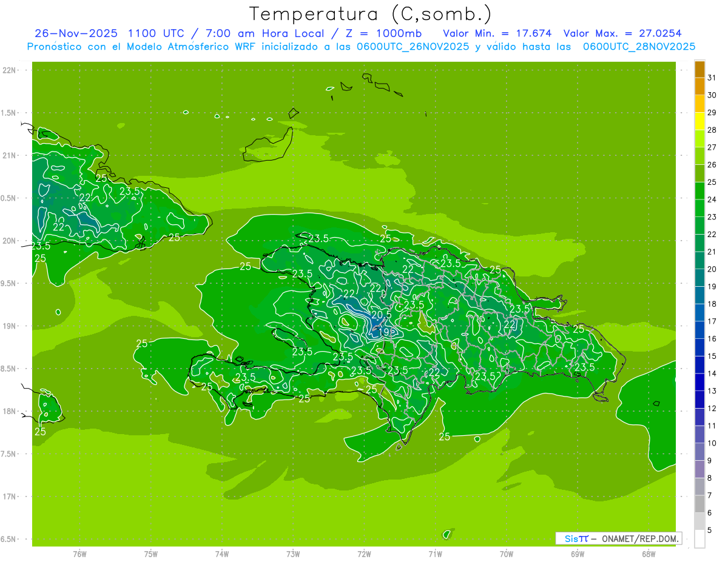Click the 19 contour label on the map
Screen dimensions: 728x562
(384, 332)
